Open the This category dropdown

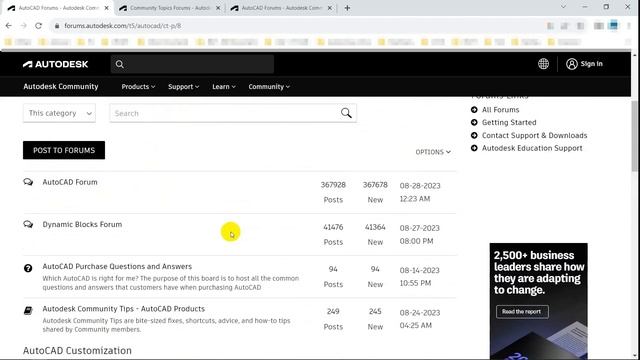coord(59,113)
